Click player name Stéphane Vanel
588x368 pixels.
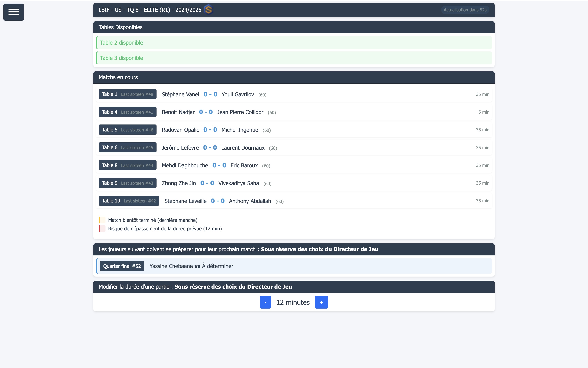tap(180, 95)
